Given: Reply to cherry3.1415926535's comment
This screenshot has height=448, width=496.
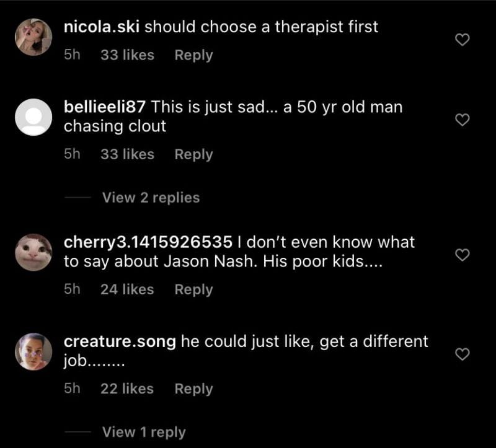Looking at the screenshot, I should 193,289.
